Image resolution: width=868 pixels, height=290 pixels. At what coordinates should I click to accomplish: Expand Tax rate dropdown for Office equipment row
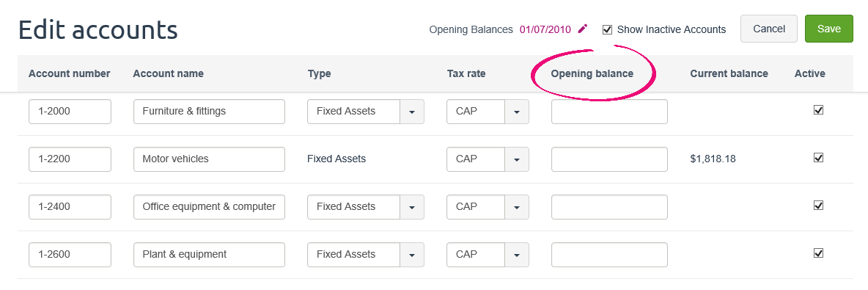517,207
